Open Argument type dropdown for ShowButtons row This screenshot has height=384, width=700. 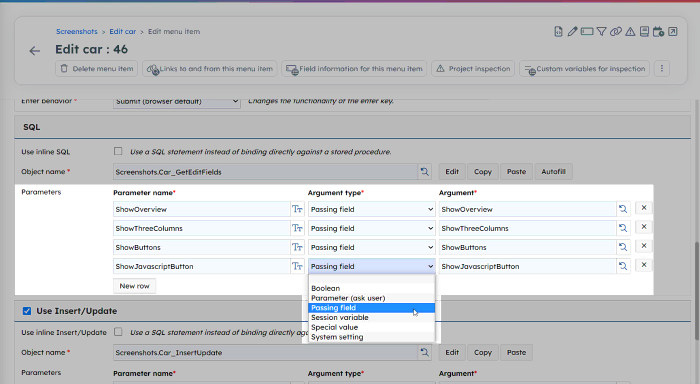pos(371,247)
